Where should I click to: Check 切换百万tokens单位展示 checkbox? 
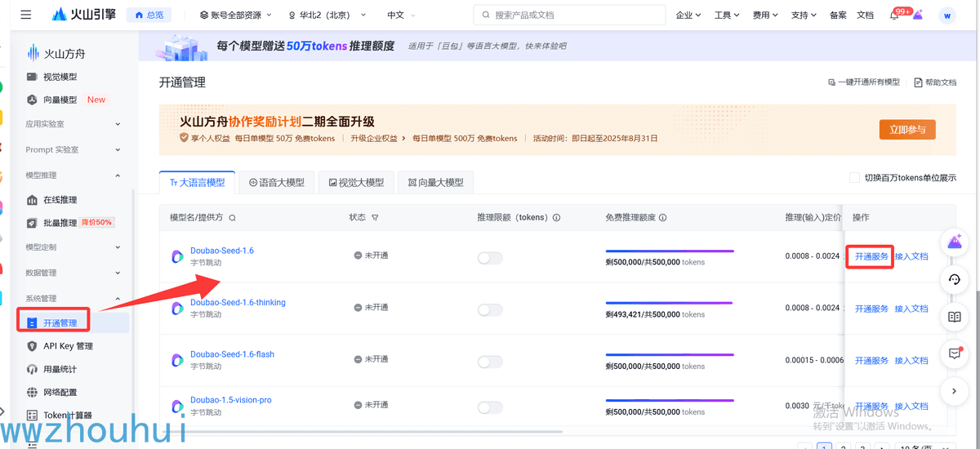854,177
